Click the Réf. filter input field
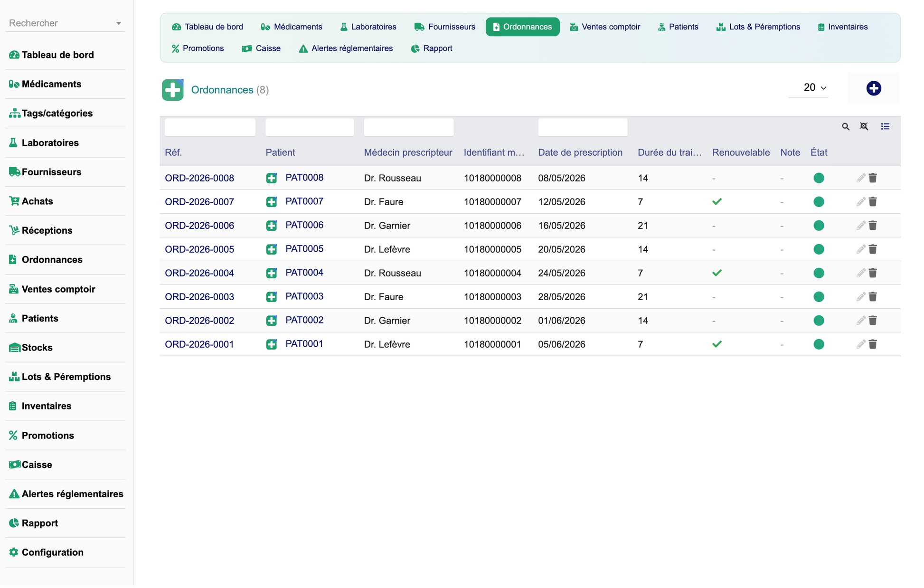924x588 pixels. [x=210, y=127]
